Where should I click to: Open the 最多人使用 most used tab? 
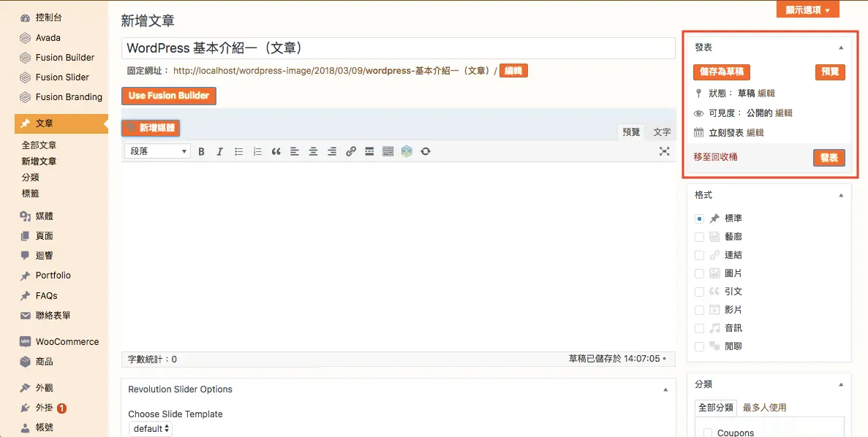click(764, 408)
